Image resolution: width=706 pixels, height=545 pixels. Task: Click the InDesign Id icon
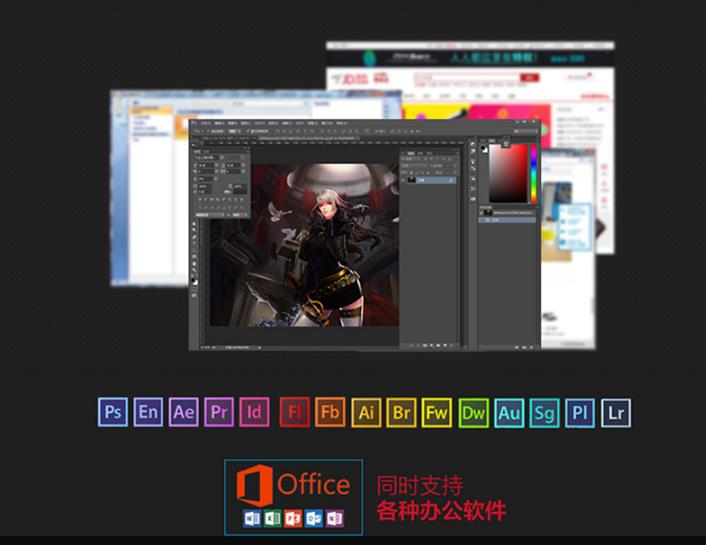point(254,412)
